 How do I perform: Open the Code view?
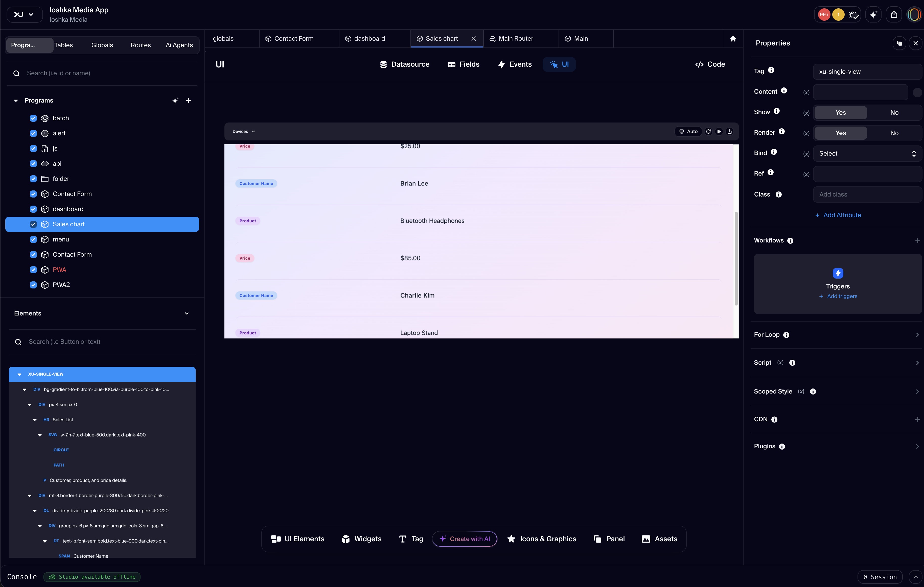tap(710, 64)
